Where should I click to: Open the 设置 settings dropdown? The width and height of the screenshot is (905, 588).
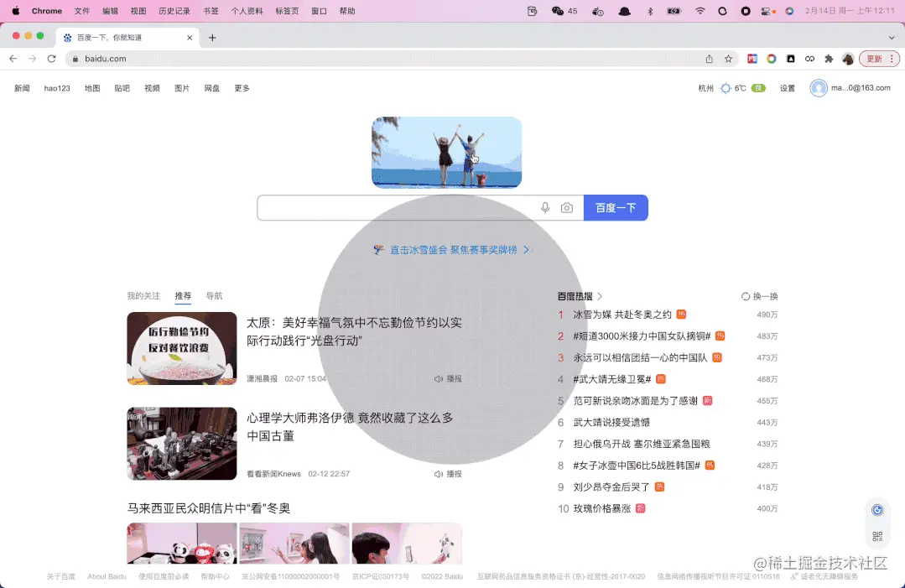[788, 88]
